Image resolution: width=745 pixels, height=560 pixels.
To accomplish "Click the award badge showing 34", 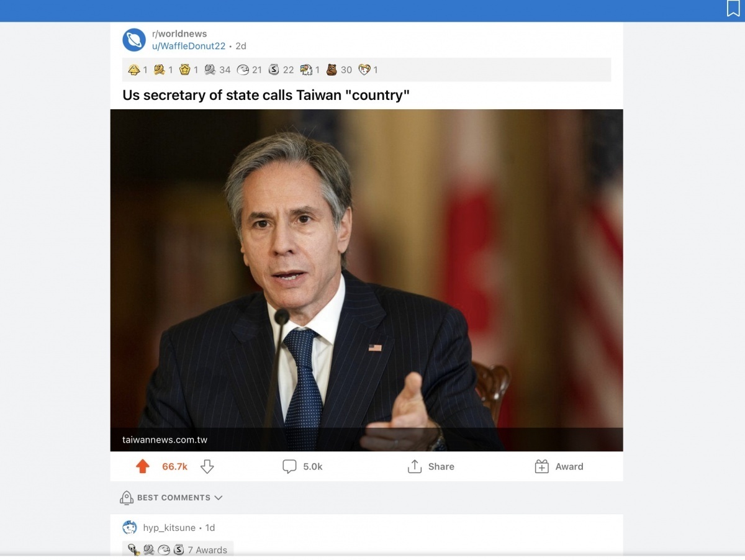I will coord(217,70).
